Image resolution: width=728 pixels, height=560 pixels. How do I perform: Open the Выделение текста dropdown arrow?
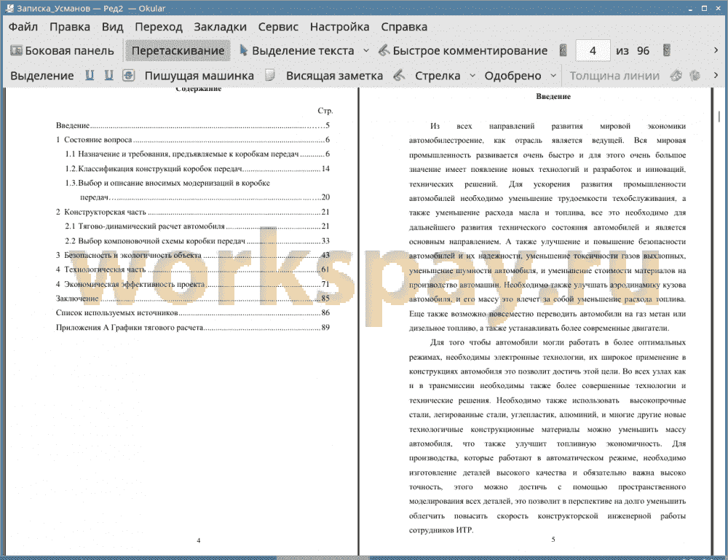click(x=366, y=51)
